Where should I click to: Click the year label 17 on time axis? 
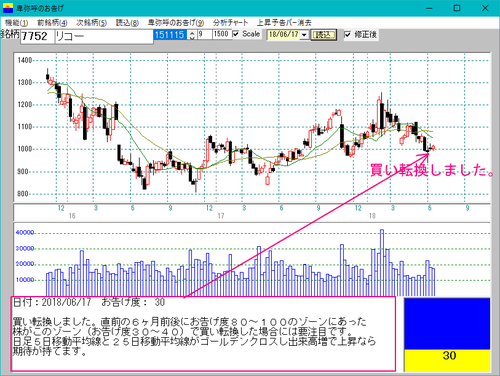click(x=221, y=216)
